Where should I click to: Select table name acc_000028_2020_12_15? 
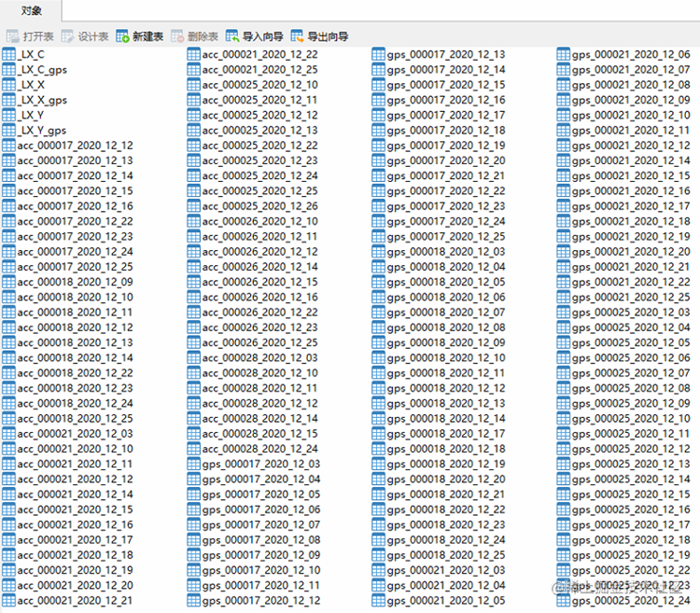(259, 434)
